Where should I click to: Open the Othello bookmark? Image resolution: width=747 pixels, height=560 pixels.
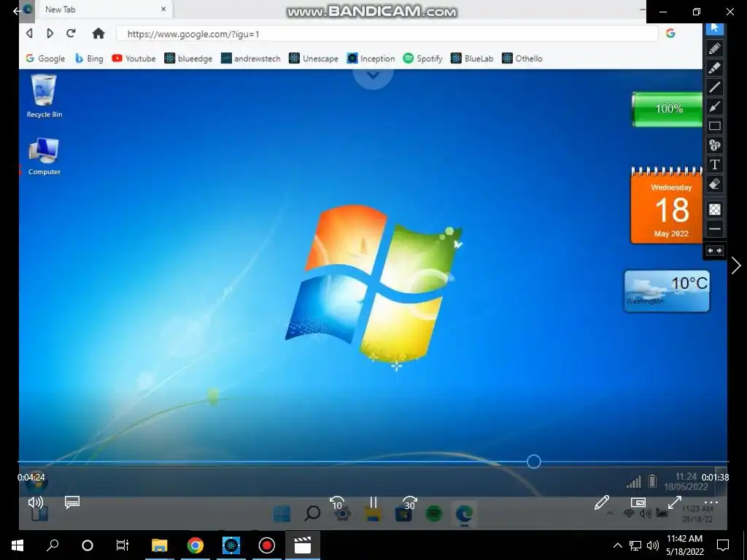pos(522,58)
